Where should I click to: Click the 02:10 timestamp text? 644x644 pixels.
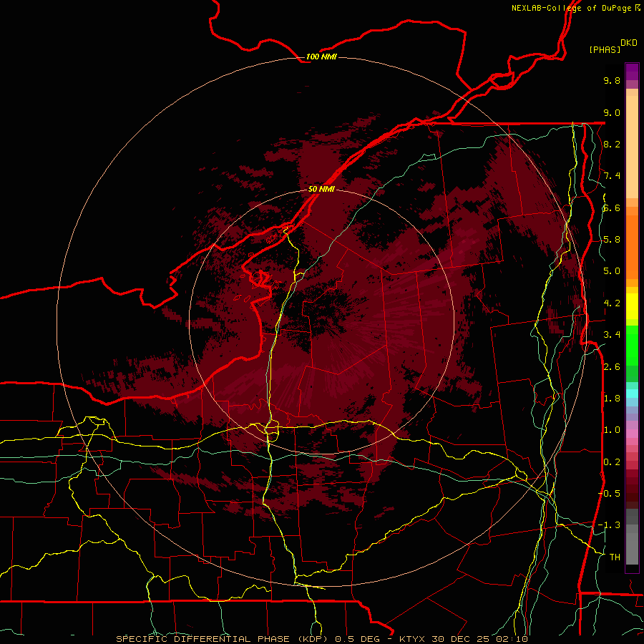(x=512, y=639)
